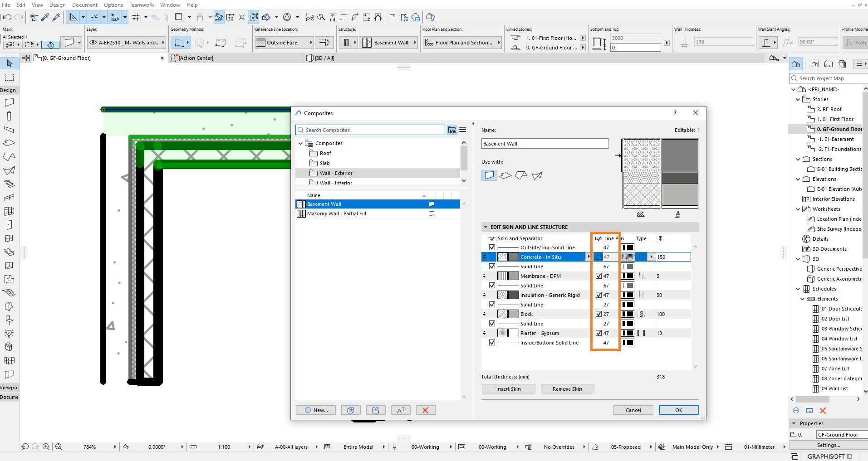
Task: Select the Arrow tool in toolbox
Action: point(10,63)
